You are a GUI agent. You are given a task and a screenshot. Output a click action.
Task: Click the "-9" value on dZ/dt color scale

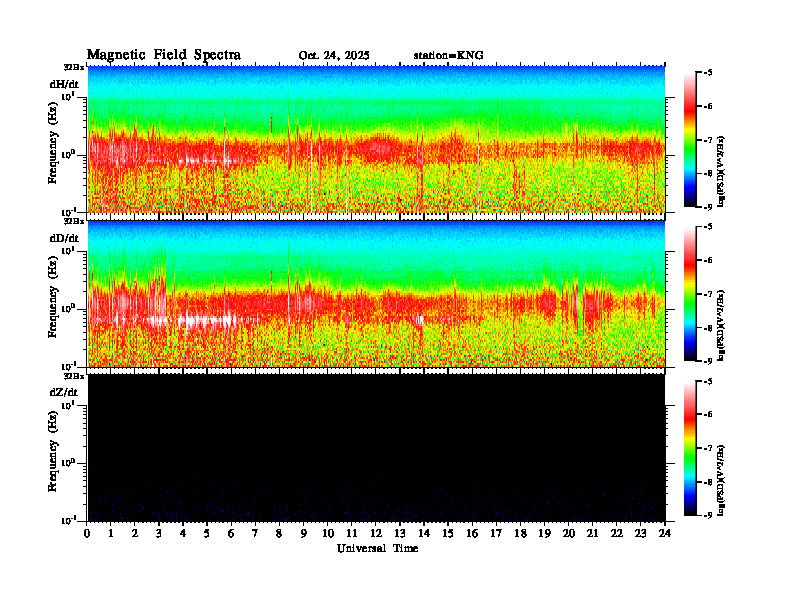(708, 515)
